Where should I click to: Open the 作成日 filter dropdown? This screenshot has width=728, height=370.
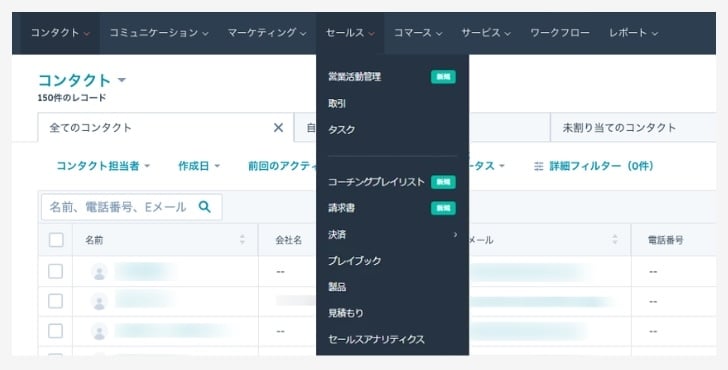coord(199,166)
